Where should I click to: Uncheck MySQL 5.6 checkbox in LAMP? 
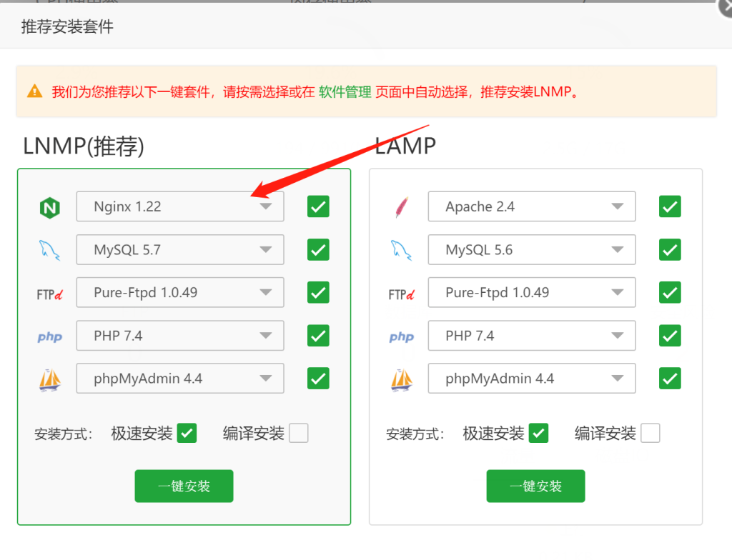tap(670, 250)
